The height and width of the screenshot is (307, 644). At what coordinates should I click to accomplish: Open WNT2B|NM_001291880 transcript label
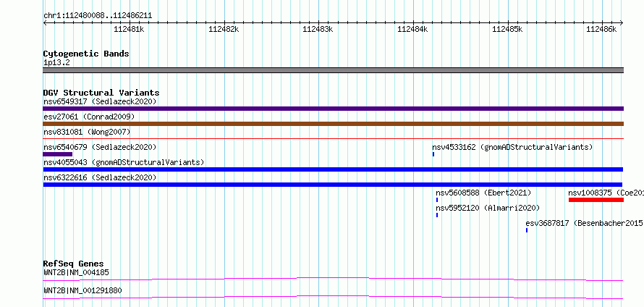coord(82,291)
